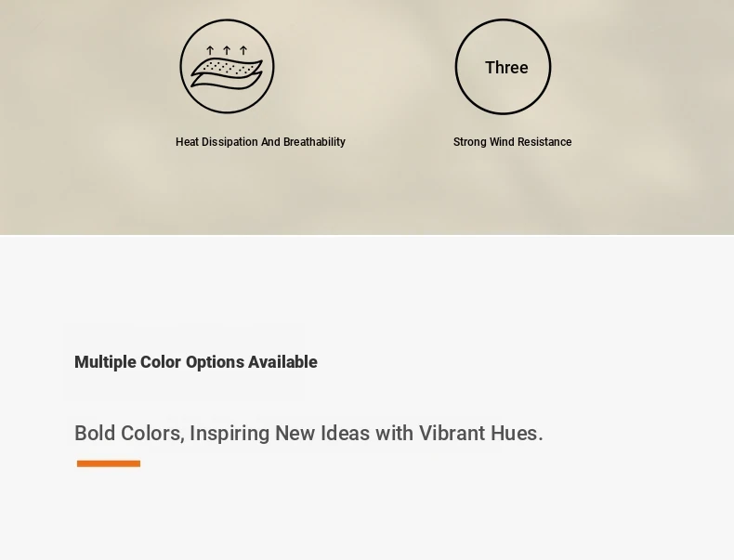
Task: Click the Bold Colors tagline text
Action: [309, 433]
